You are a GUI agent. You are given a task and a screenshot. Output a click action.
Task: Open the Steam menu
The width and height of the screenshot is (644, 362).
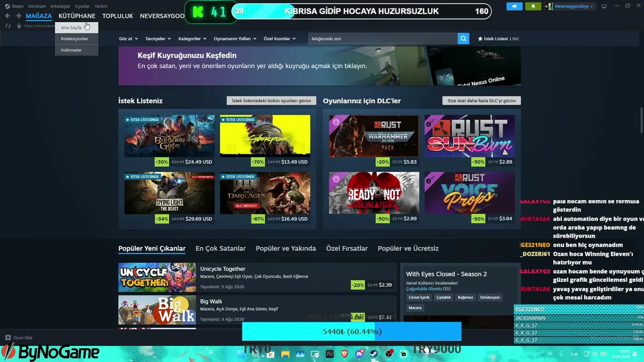coord(18,6)
